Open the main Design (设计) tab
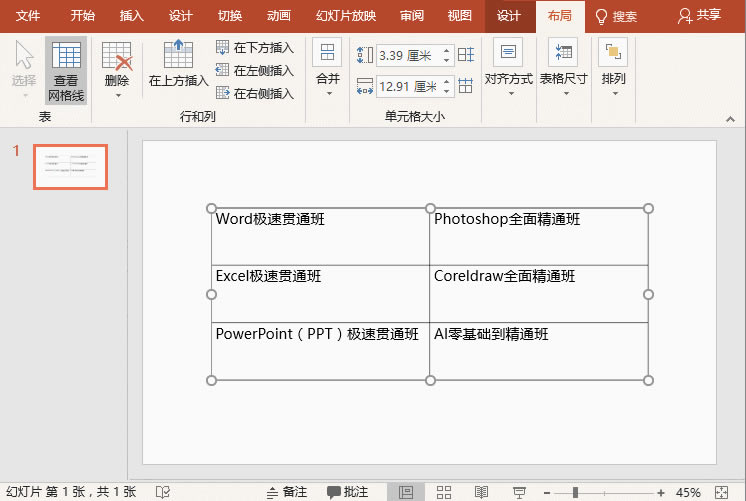The image size is (746, 501). [181, 16]
